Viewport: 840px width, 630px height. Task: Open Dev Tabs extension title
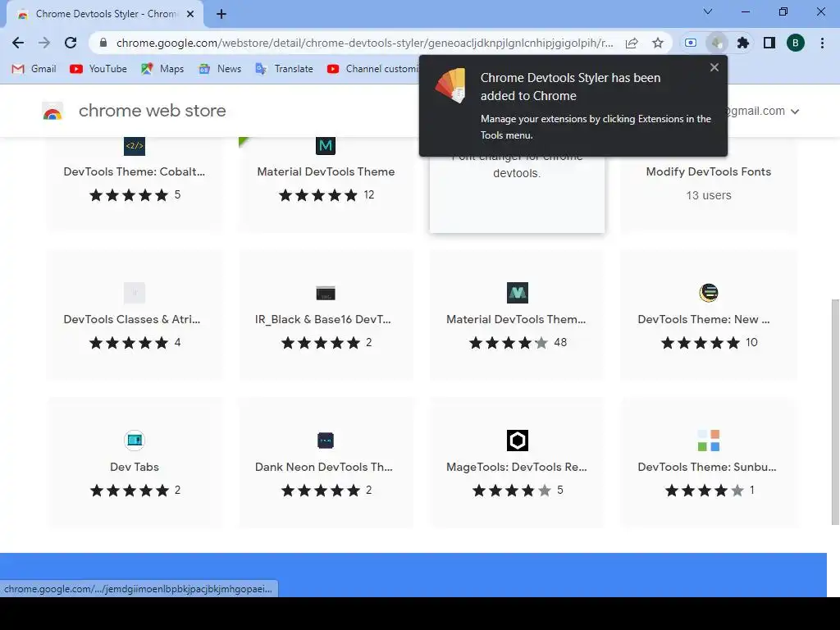coord(135,467)
